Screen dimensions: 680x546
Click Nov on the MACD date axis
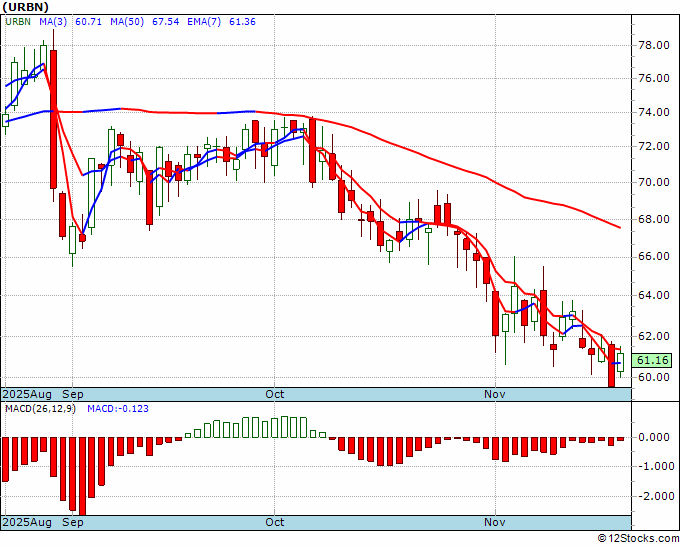click(x=495, y=522)
